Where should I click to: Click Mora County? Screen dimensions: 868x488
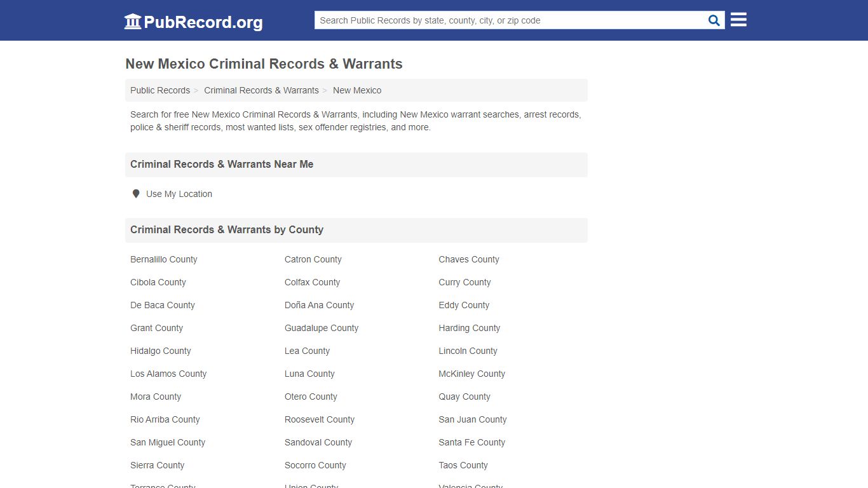coord(156,396)
